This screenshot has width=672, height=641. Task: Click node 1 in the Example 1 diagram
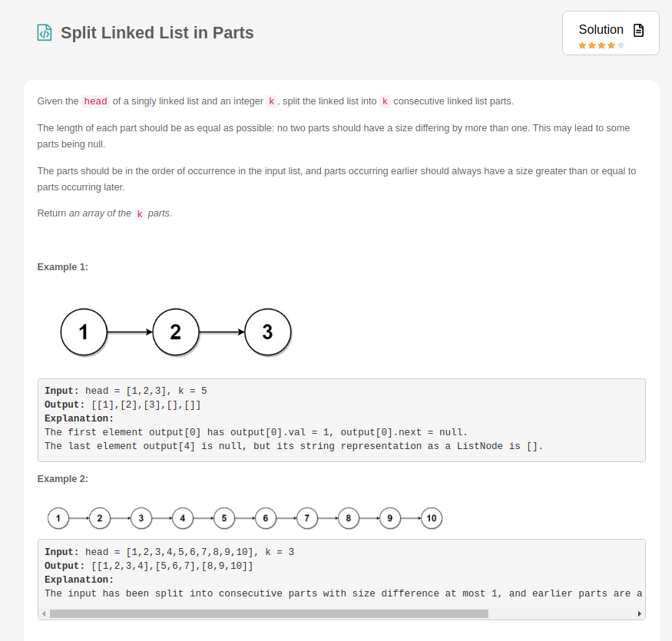click(84, 332)
